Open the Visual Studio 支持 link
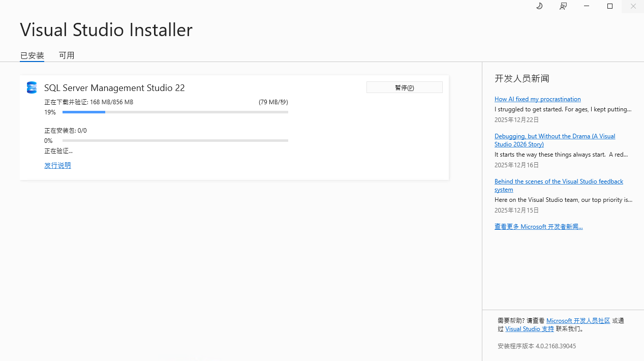This screenshot has width=644, height=361. tap(530, 329)
